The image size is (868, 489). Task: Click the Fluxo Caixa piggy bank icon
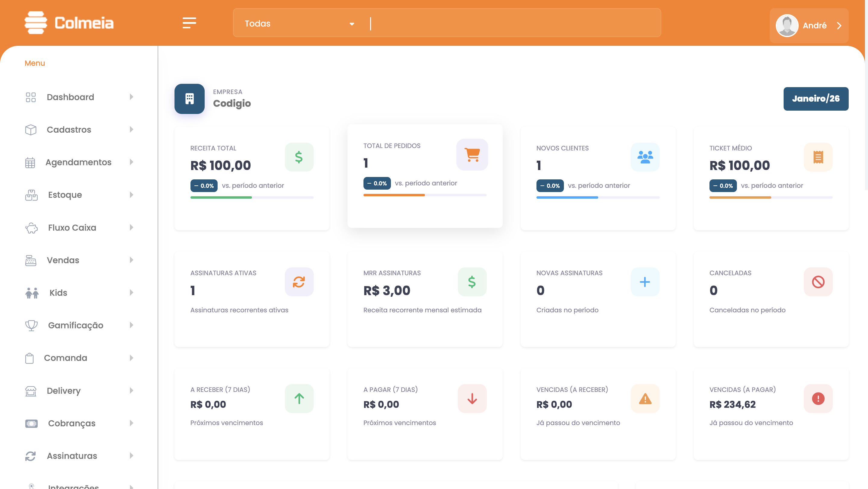31,228
